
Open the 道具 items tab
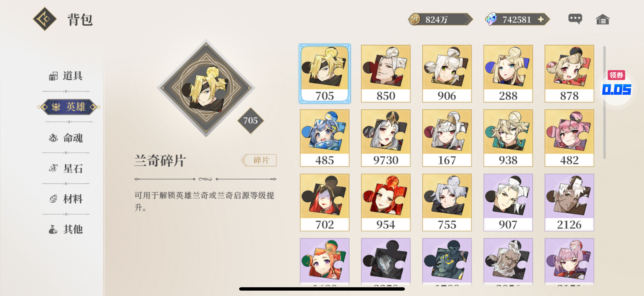pyautogui.click(x=66, y=76)
